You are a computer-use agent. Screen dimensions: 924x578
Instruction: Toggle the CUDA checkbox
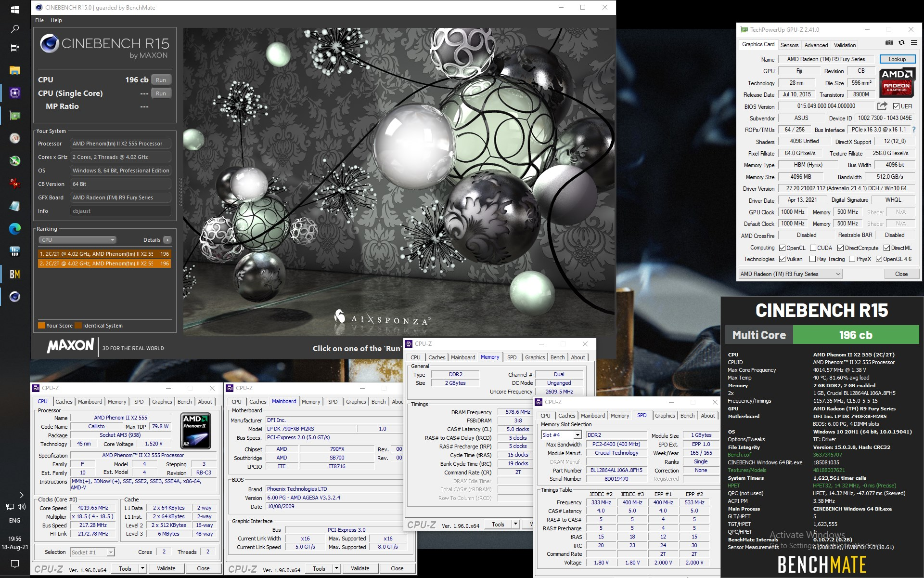[813, 248]
